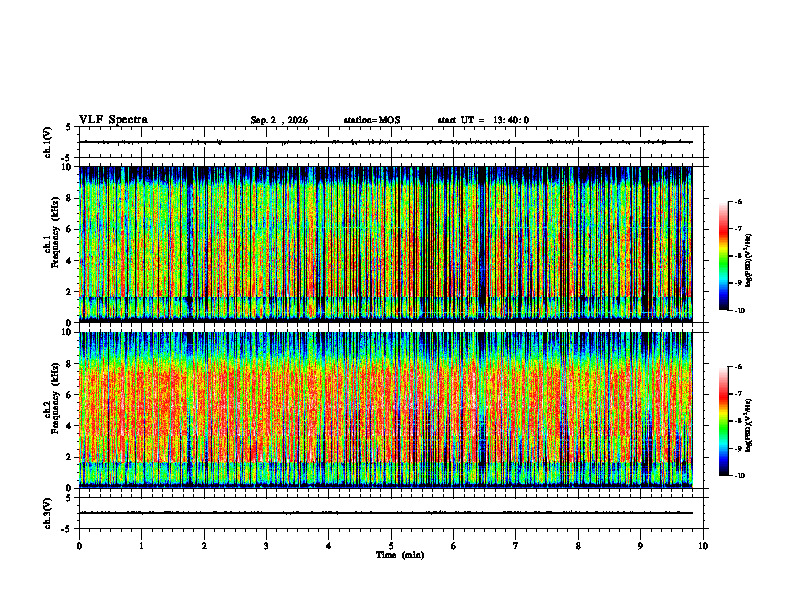
Task: Click time axis tick labeled 5
Action: click(x=391, y=546)
